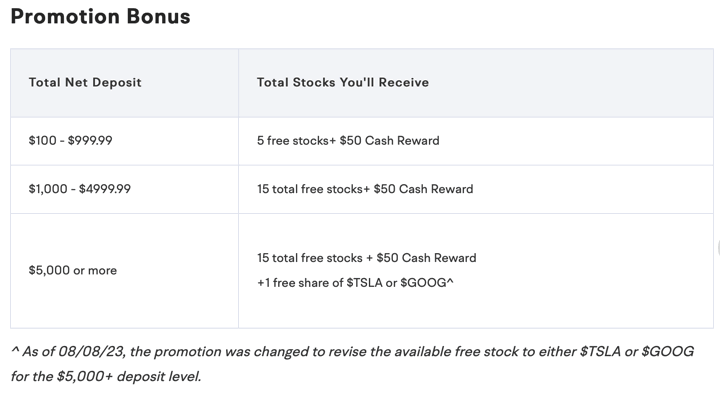Click $GOOG at the end of the footnote line

(x=668, y=351)
